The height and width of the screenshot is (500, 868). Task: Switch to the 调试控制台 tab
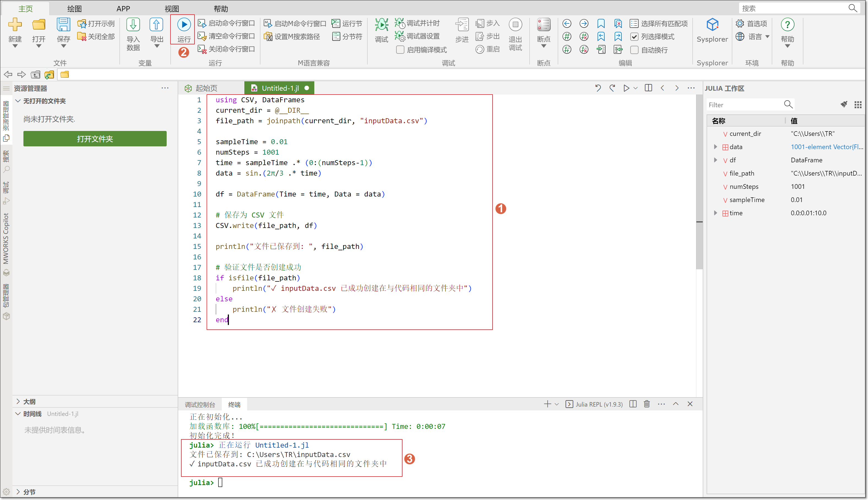[200, 405]
